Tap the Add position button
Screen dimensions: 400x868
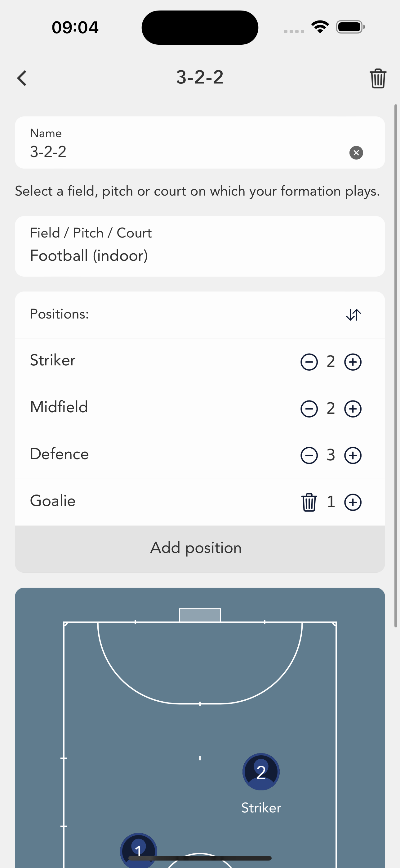(x=200, y=549)
